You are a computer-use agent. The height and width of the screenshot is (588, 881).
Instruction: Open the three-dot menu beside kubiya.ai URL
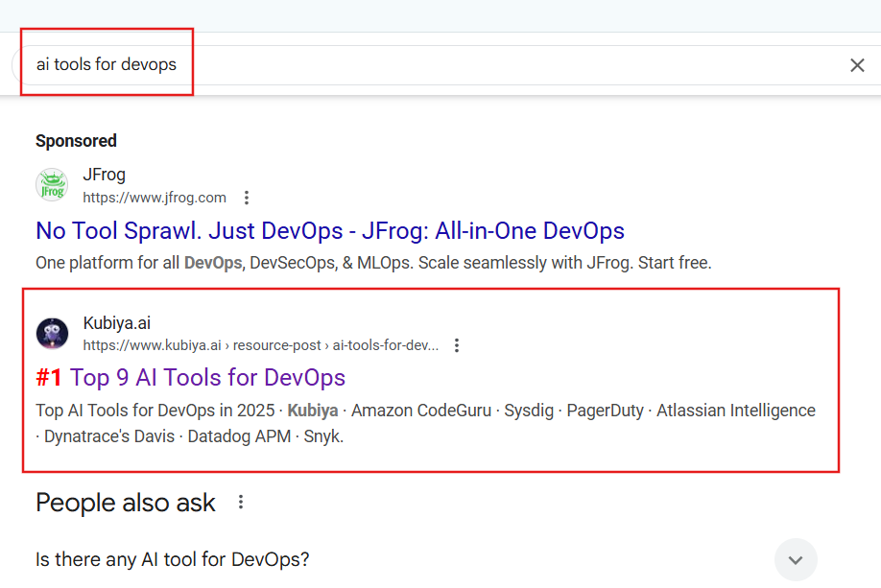[x=457, y=345]
